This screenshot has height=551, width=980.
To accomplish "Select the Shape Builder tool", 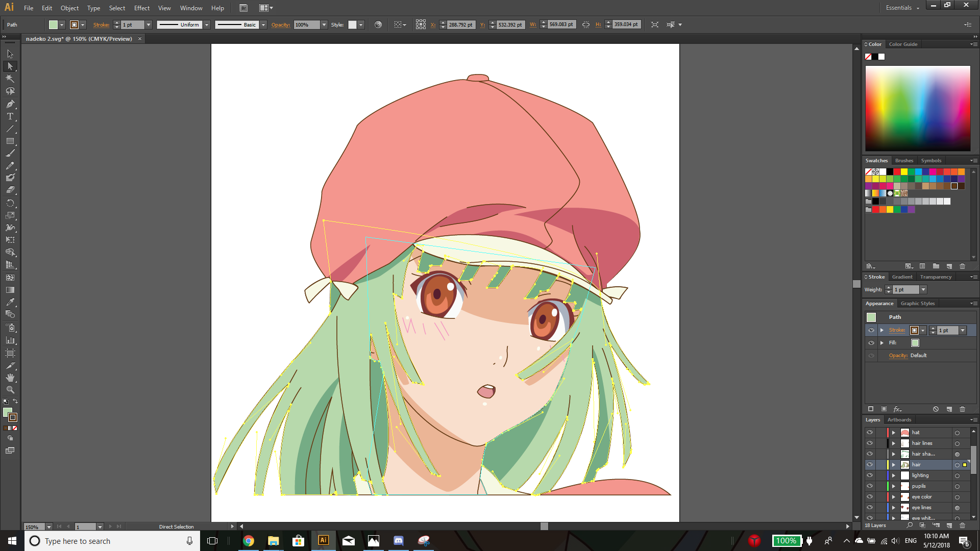I will [10, 253].
